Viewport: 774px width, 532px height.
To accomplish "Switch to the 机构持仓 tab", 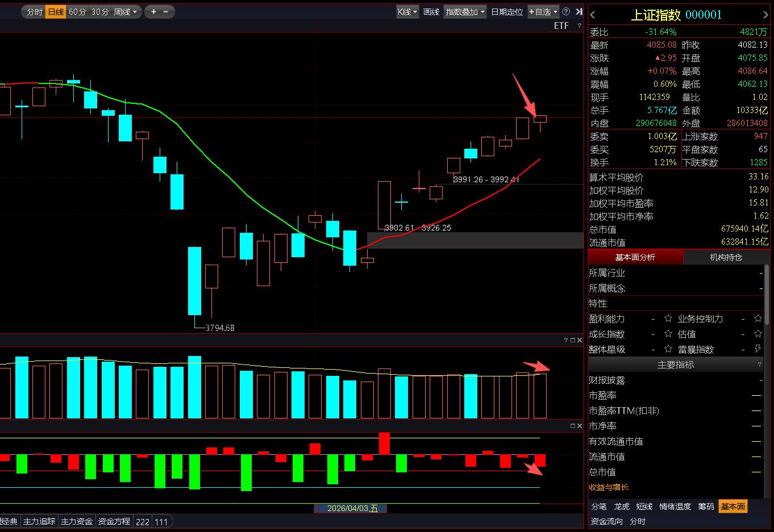I will pyautogui.click(x=726, y=257).
